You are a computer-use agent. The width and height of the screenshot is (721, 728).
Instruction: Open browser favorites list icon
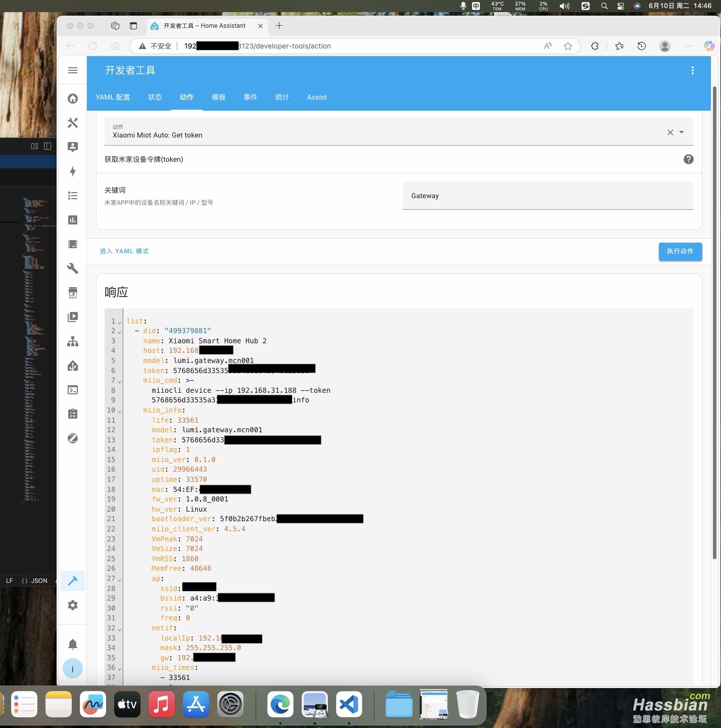619,46
